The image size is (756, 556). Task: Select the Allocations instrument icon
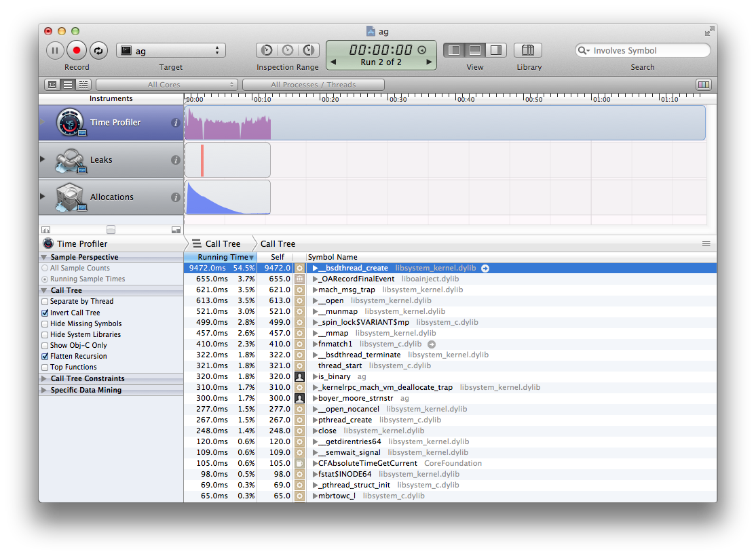pyautogui.click(x=71, y=197)
